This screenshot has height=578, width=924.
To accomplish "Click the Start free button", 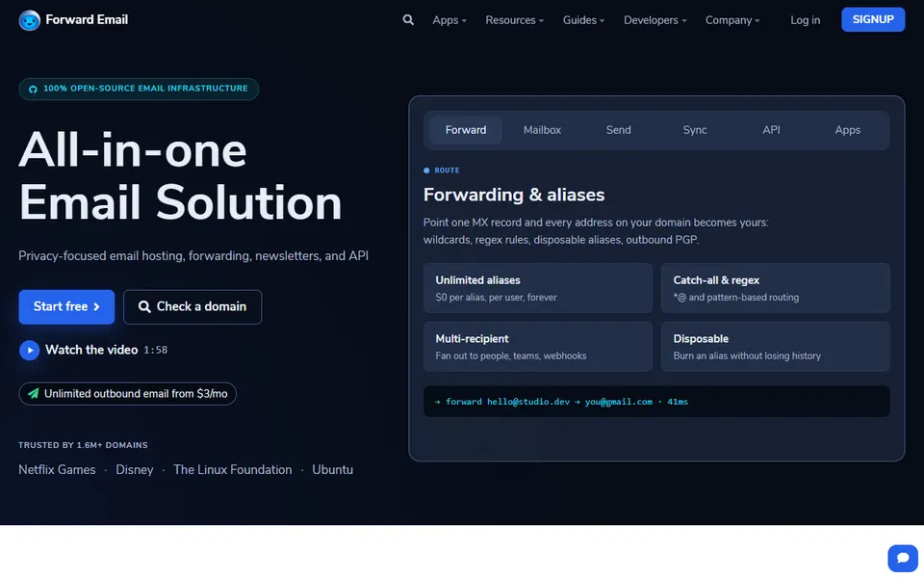I will tap(66, 306).
